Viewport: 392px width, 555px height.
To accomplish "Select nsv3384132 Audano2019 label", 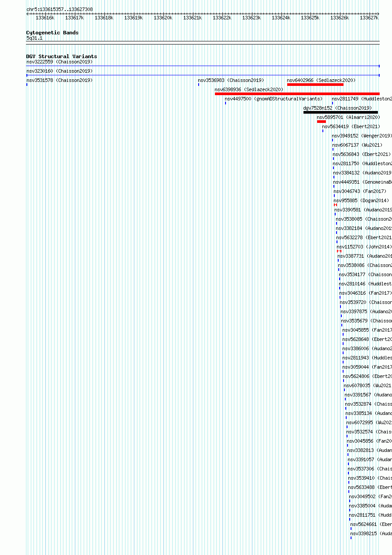I will tap(362, 173).
